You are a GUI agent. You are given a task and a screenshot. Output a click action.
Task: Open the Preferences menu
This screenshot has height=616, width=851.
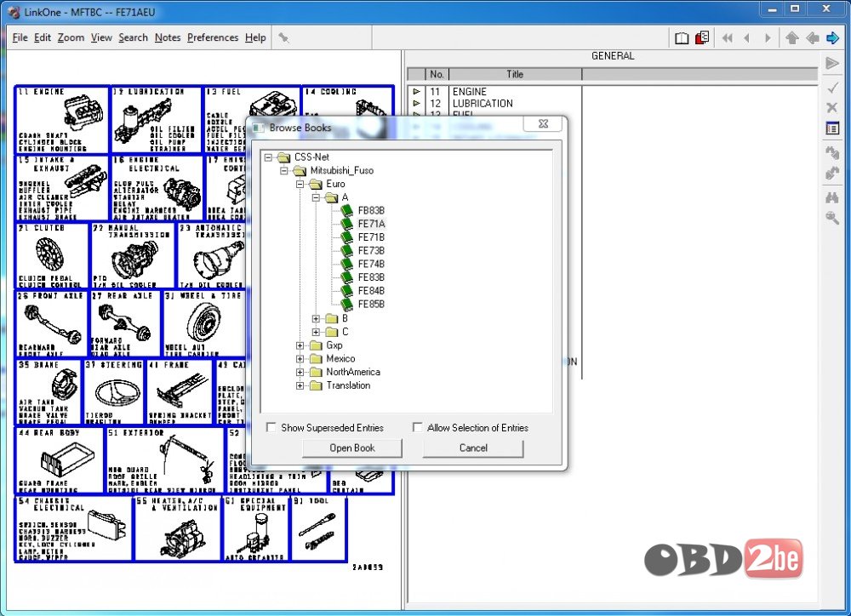point(213,37)
